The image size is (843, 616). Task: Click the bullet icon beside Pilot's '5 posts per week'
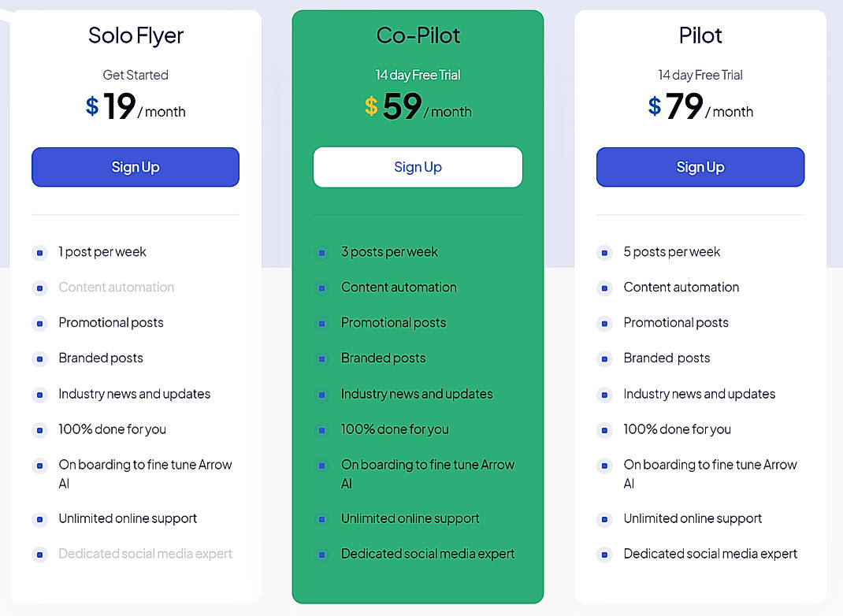click(x=604, y=252)
